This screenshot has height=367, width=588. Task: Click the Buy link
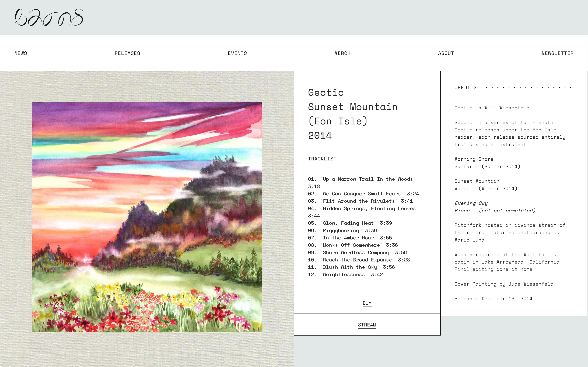[367, 303]
